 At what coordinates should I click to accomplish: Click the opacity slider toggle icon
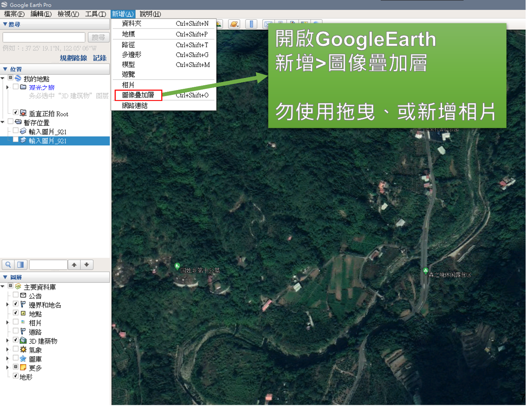click(x=20, y=264)
